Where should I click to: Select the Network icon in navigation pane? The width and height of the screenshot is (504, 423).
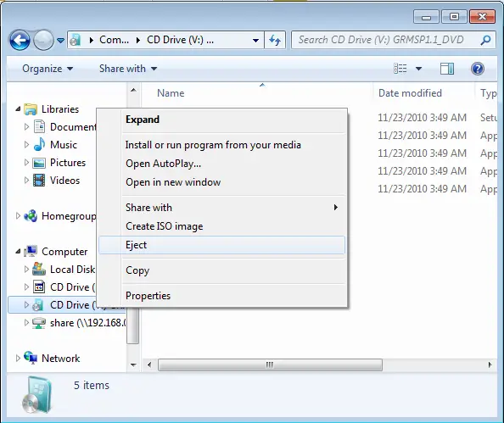[x=31, y=358]
